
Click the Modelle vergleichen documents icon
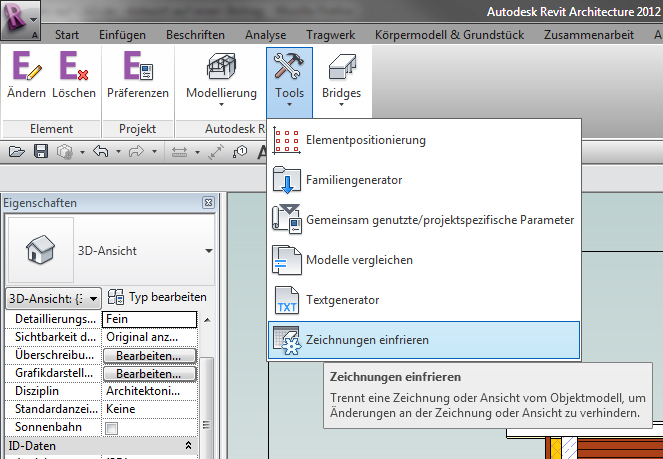coord(287,260)
